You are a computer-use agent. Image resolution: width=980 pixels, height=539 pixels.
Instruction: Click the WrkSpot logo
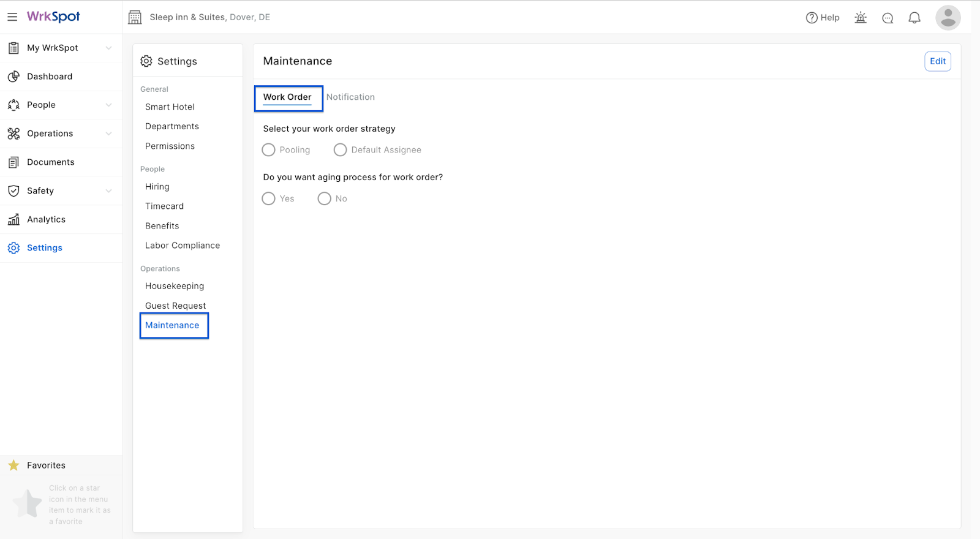[53, 17]
